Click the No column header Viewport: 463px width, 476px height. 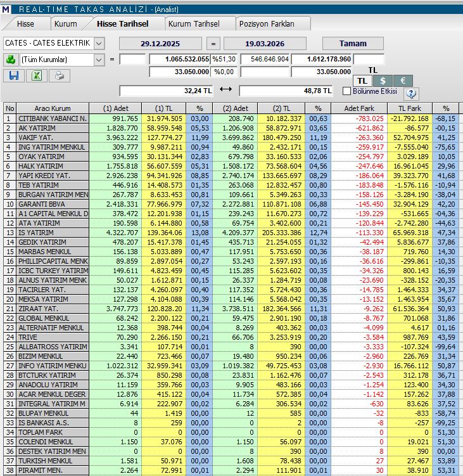(x=10, y=108)
